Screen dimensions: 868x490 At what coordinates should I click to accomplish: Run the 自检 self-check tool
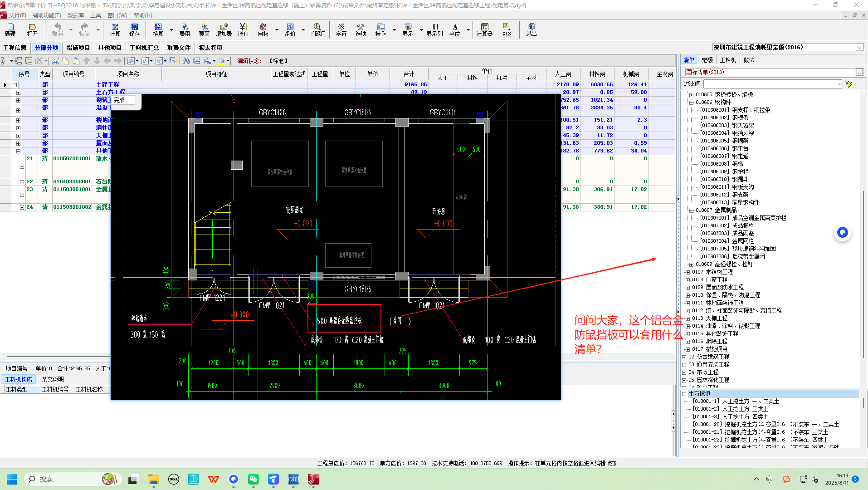click(263, 30)
